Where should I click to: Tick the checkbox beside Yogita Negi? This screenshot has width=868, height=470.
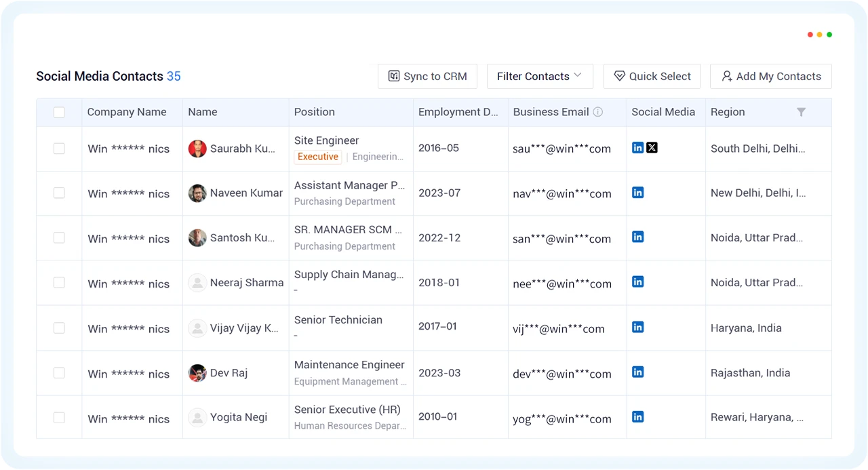pos(59,418)
